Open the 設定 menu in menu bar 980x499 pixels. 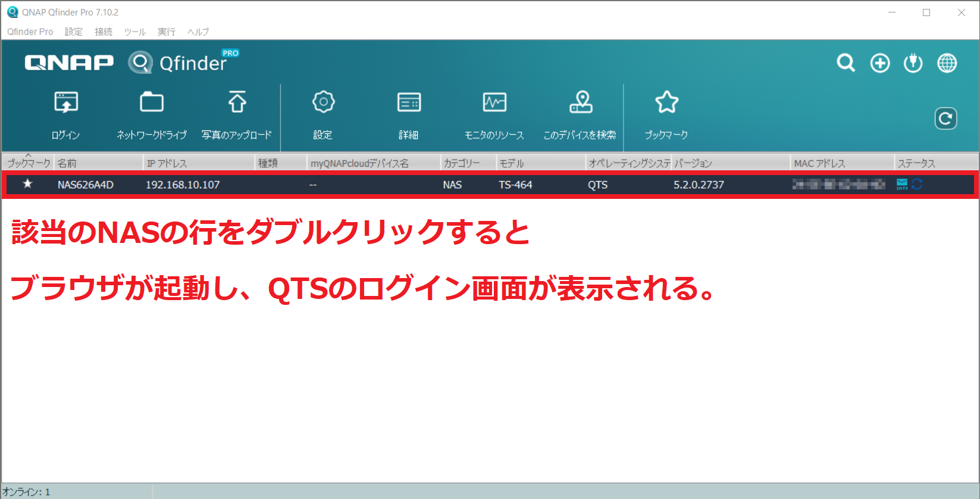tap(74, 32)
